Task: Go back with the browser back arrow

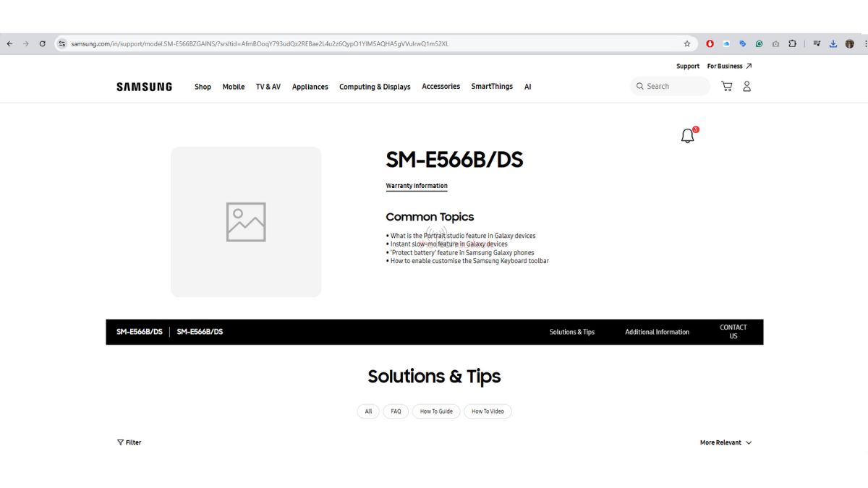Action: tap(9, 44)
